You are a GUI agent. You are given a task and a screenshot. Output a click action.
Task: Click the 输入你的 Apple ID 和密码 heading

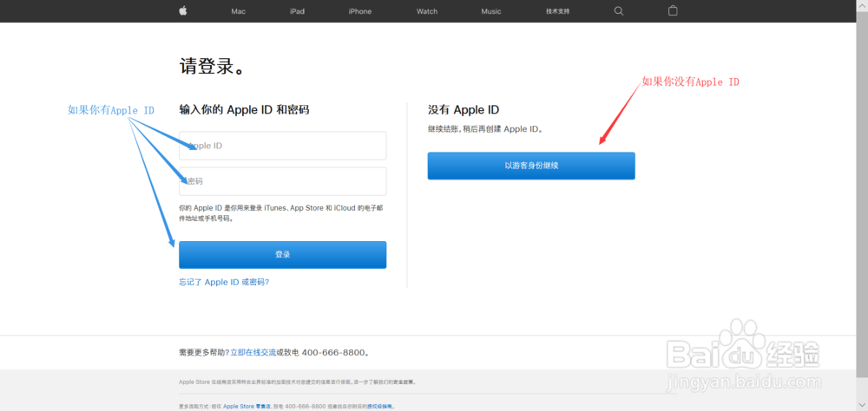pyautogui.click(x=244, y=109)
